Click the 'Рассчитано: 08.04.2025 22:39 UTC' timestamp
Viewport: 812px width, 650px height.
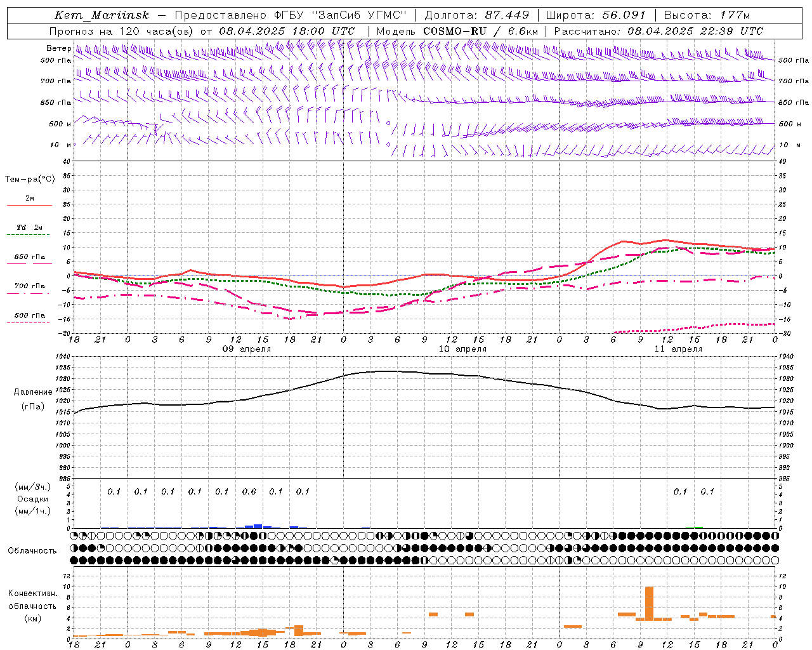(658, 31)
